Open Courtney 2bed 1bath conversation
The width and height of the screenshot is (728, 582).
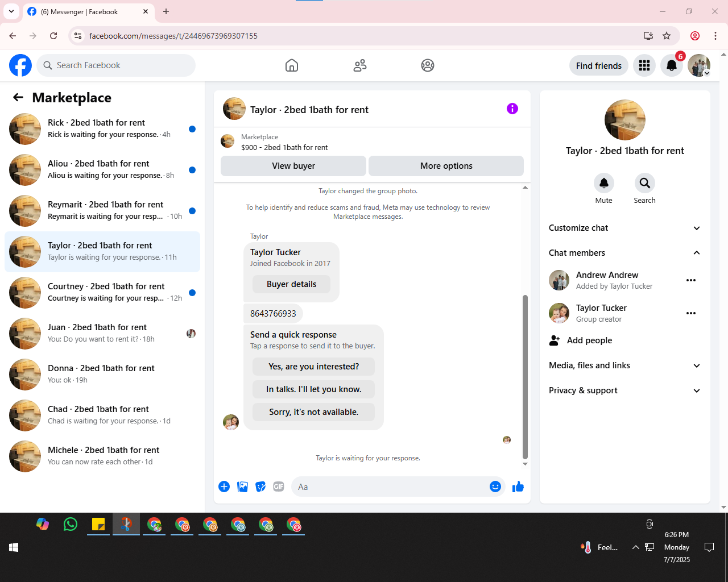(102, 293)
